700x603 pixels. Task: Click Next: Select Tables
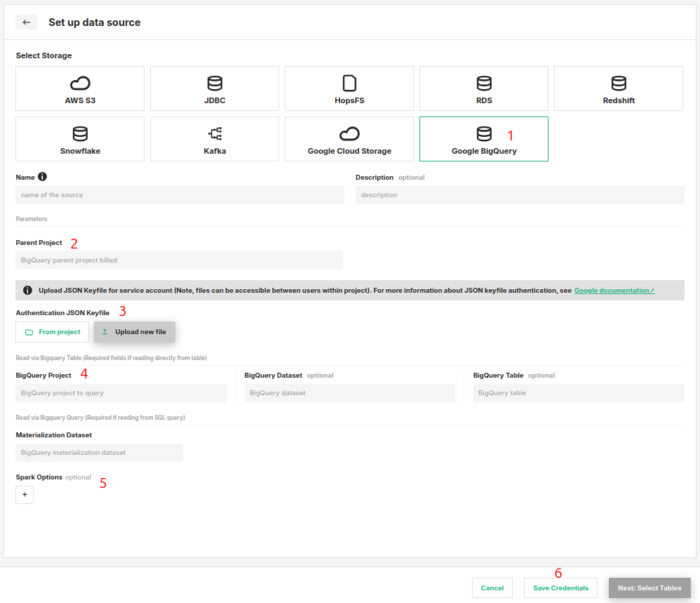click(x=649, y=588)
